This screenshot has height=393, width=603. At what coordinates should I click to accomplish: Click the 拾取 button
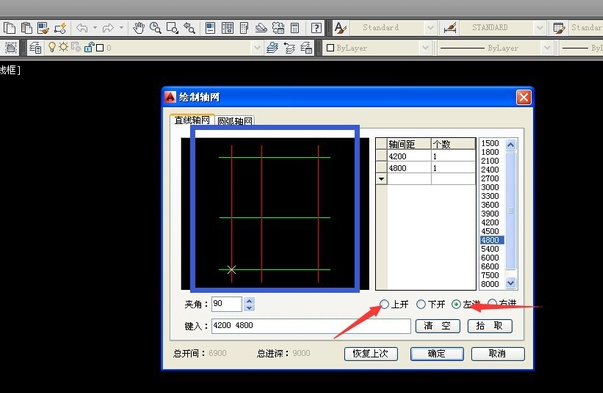pyautogui.click(x=490, y=326)
